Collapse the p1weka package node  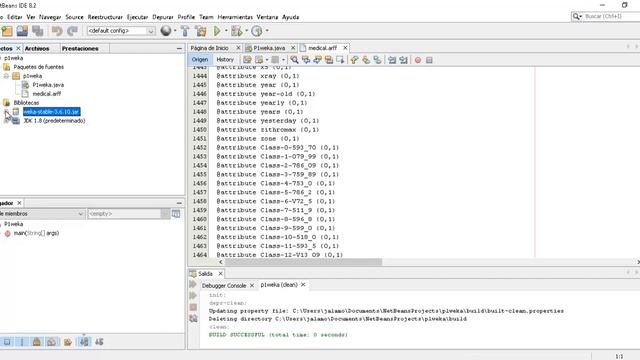(x=6, y=76)
